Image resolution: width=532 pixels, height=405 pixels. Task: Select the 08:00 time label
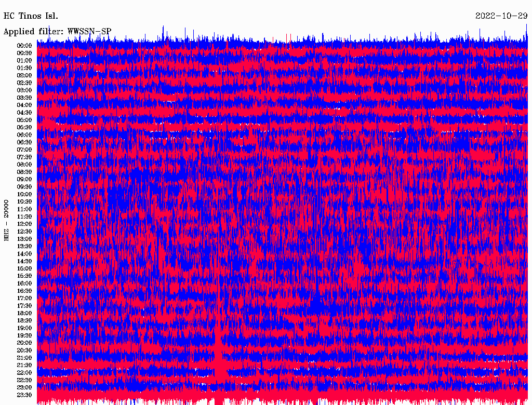point(24,165)
